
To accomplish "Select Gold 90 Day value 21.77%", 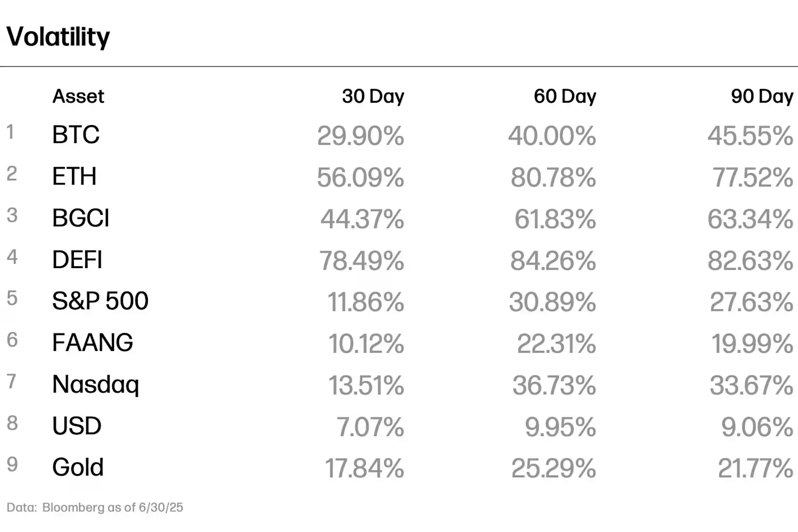I will (x=755, y=469).
